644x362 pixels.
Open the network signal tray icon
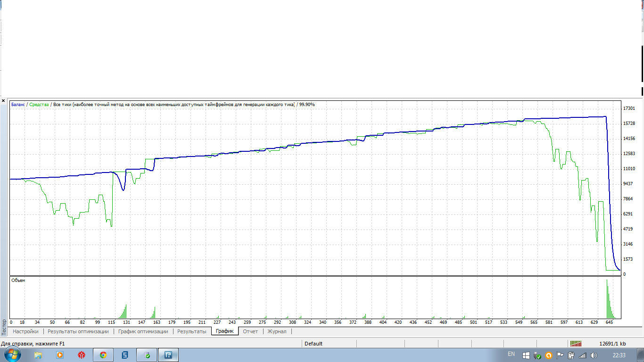tap(583, 355)
